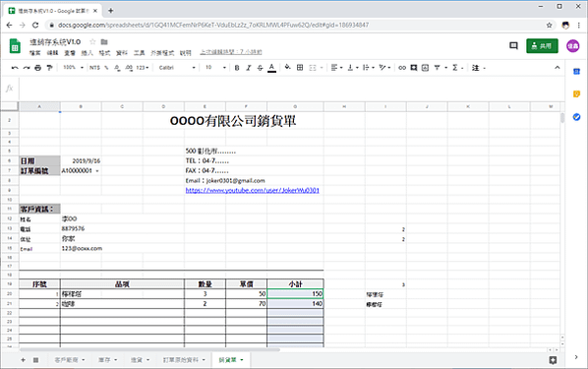Open a new browser tab
This screenshot has width=588, height=369.
pos(111,11)
